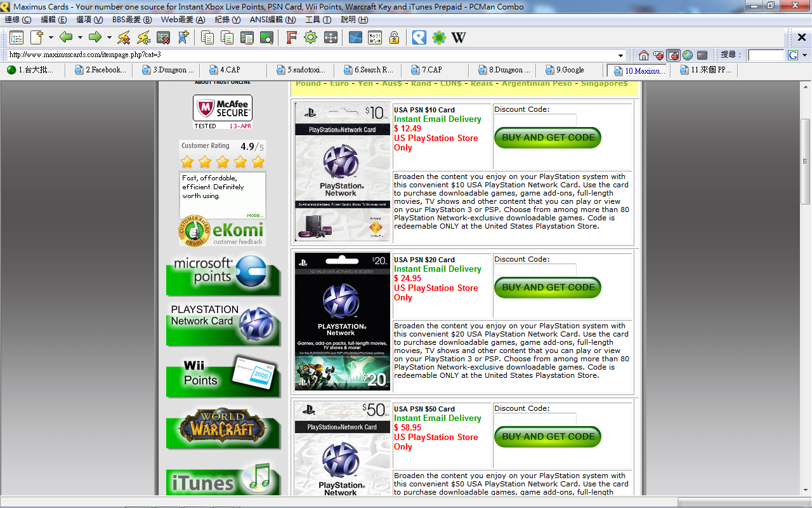Click the plain copy pages icon
The height and width of the screenshot is (508, 812).
pos(207,37)
